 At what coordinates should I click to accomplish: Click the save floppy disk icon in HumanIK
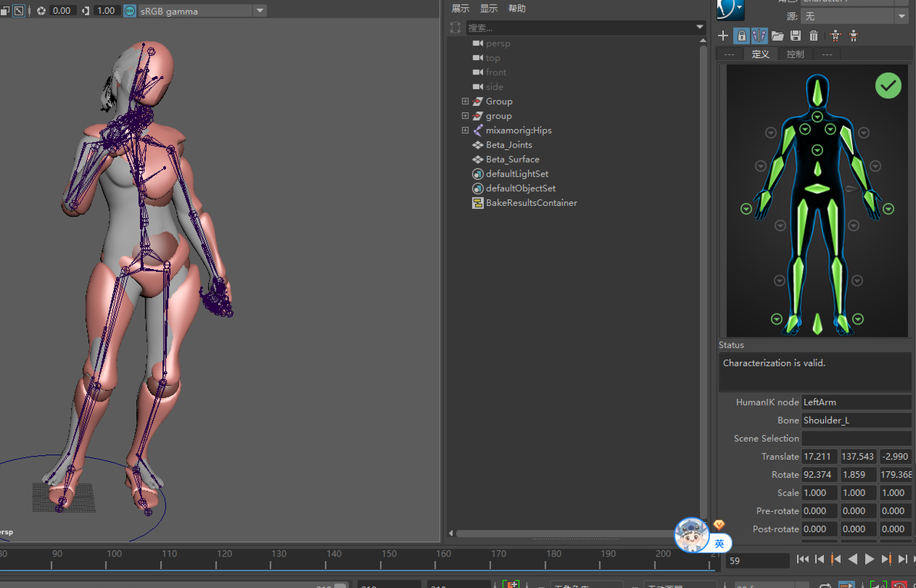(x=795, y=35)
